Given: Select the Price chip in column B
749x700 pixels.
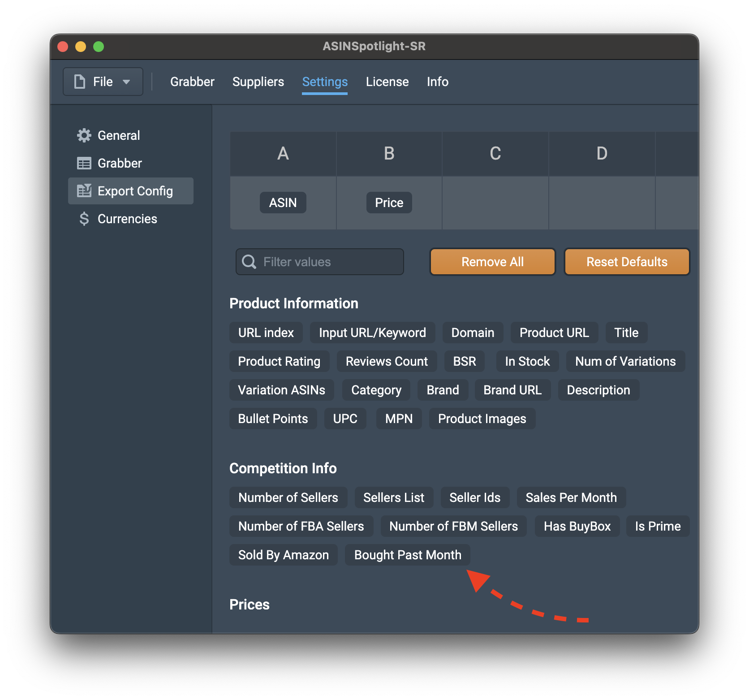Looking at the screenshot, I should click(389, 203).
